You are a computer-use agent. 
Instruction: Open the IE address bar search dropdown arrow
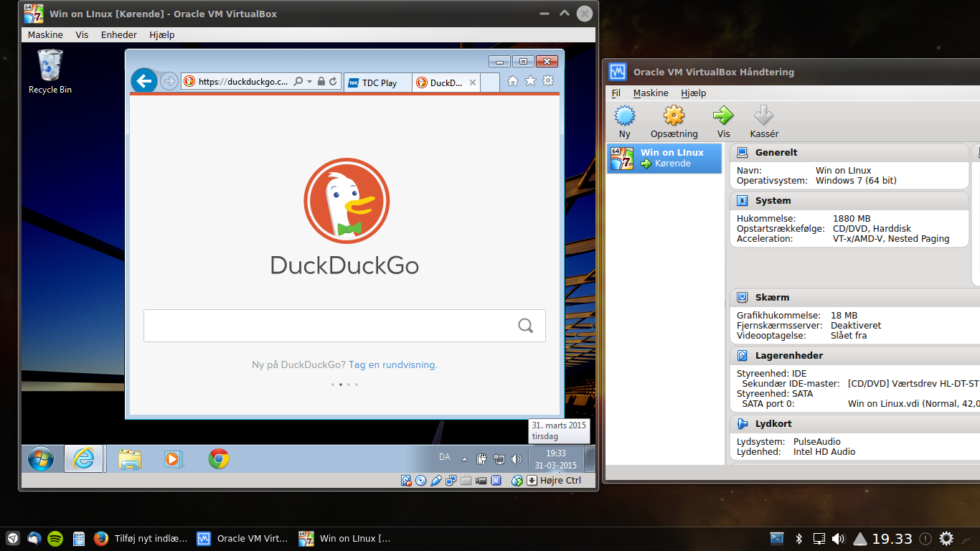pos(309,82)
